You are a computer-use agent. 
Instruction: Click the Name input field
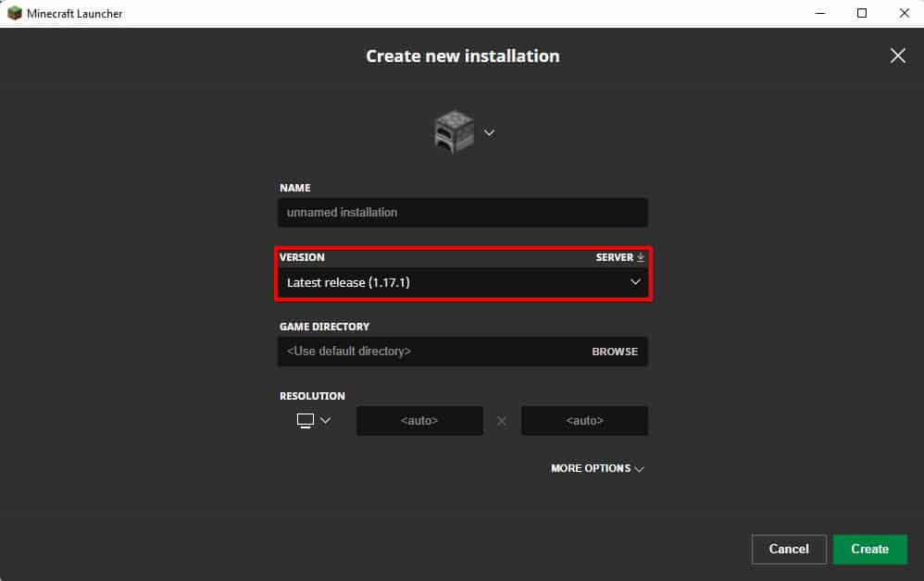pyautogui.click(x=463, y=213)
